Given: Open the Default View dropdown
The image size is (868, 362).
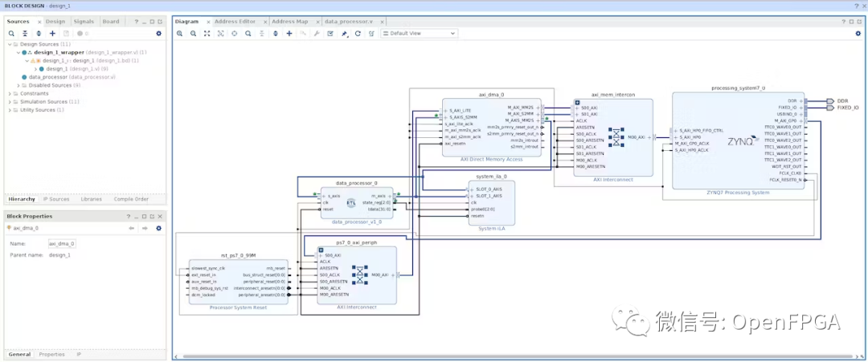Looking at the screenshot, I should 419,34.
